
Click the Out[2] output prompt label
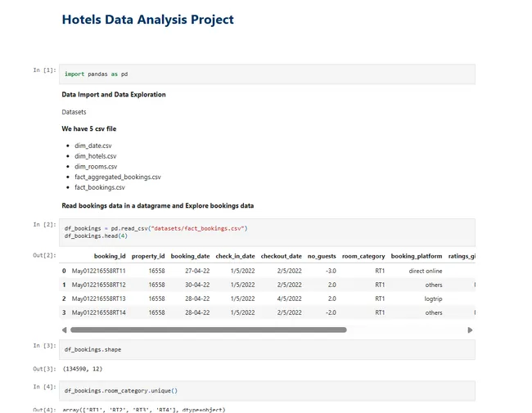coord(44,255)
